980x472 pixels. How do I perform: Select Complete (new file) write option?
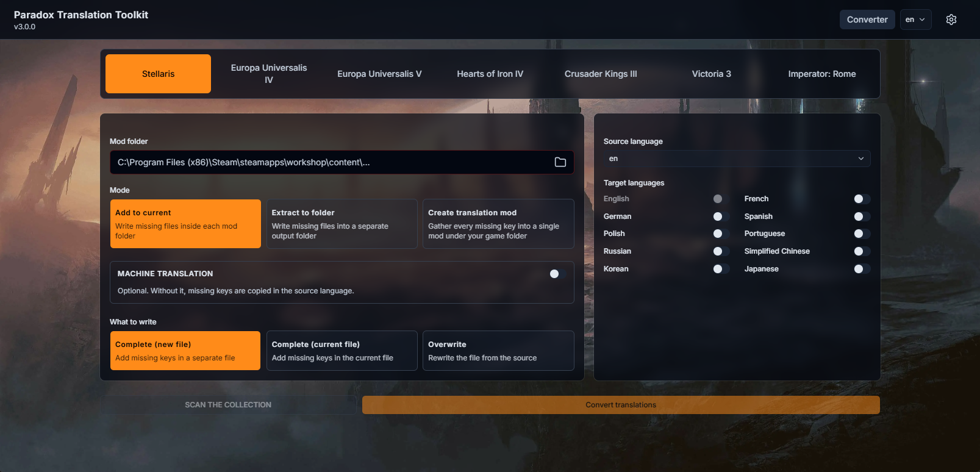(185, 351)
